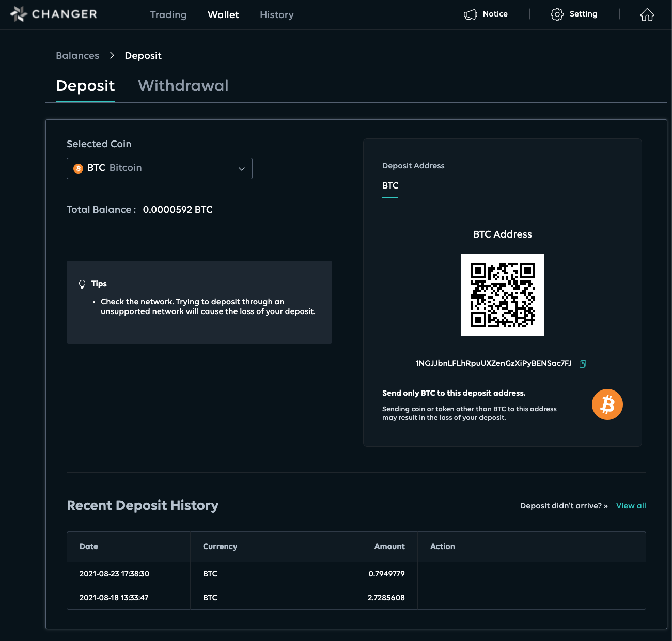
Task: Click the amount 2.7285608
Action: [x=386, y=598]
